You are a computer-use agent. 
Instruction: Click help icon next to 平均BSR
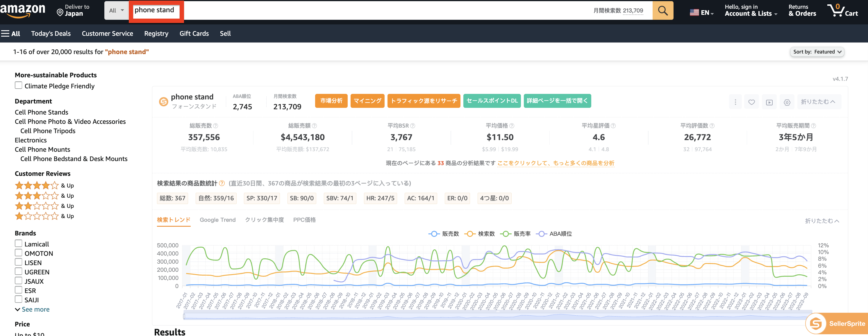412,126
